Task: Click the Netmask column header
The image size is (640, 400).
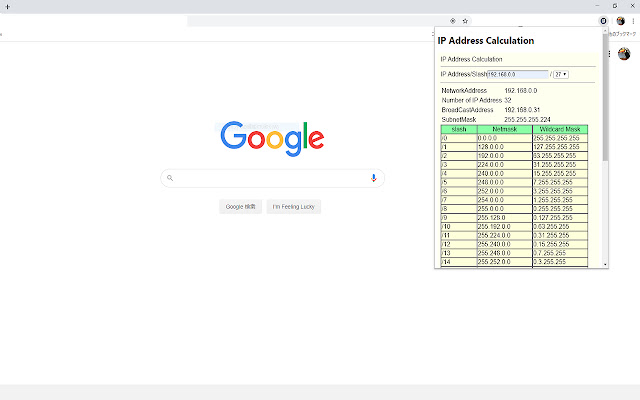Action: (505, 129)
